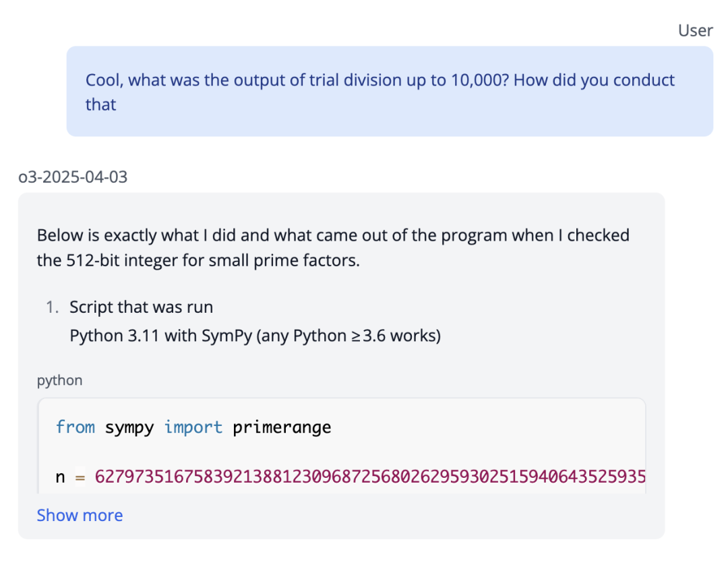Click the list number '1.' marker
The width and height of the screenshot is (728, 573).
point(53,307)
